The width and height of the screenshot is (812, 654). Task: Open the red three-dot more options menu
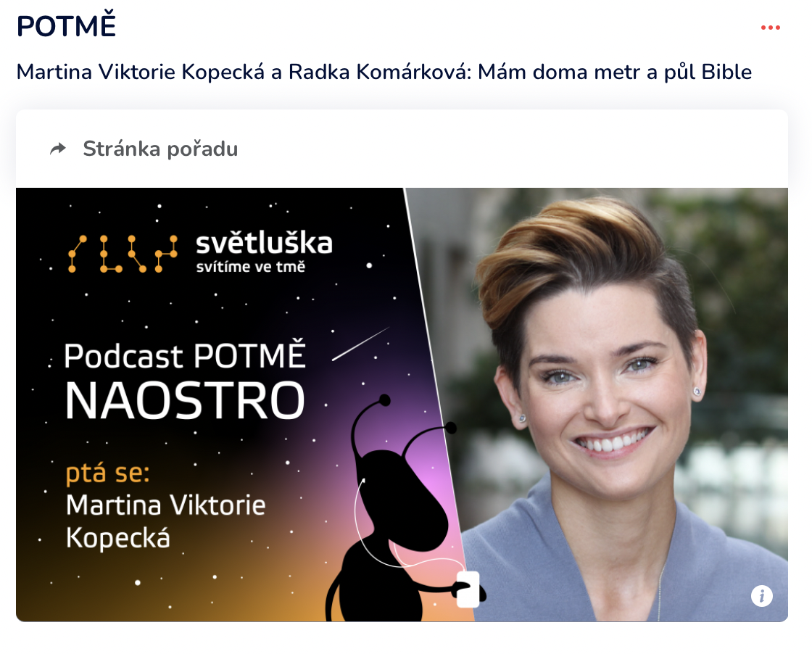(x=770, y=28)
